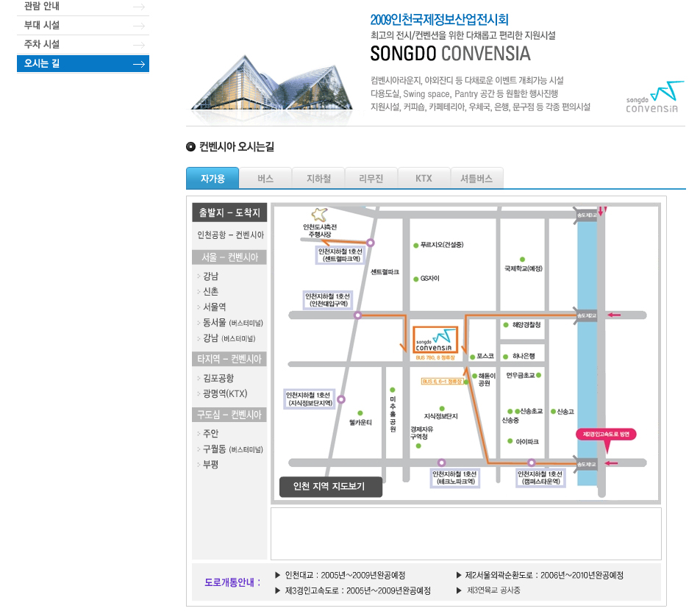This screenshot has height=611, width=700.
Task: Click the Songdo Convensia logo in banner
Action: tap(654, 97)
